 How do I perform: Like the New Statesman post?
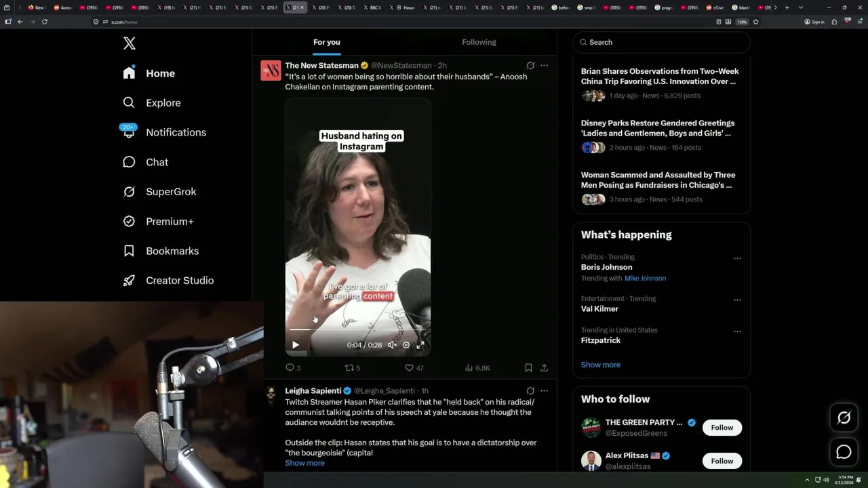(414, 368)
